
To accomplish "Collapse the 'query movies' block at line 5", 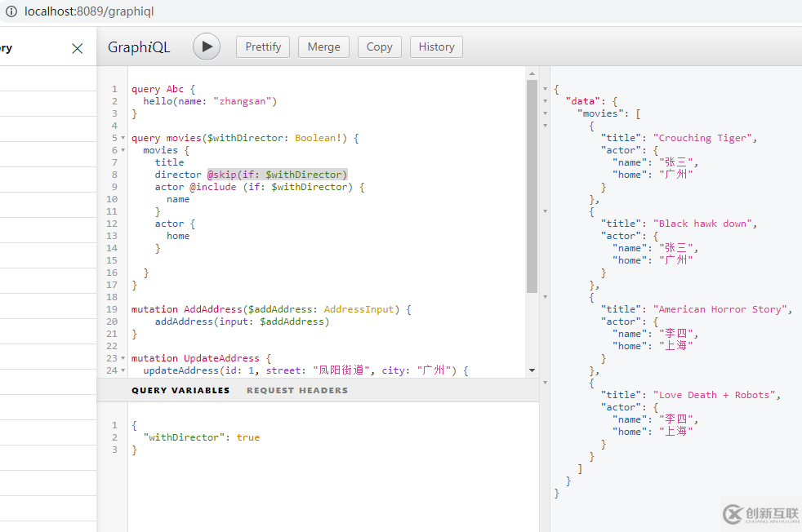I will click(x=123, y=139).
